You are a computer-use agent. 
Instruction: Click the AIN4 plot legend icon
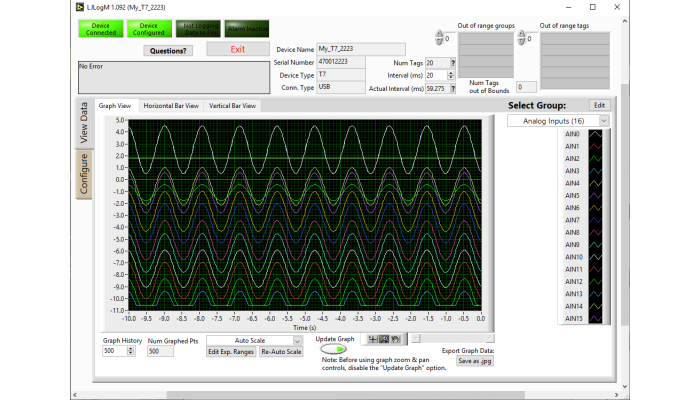596,183
